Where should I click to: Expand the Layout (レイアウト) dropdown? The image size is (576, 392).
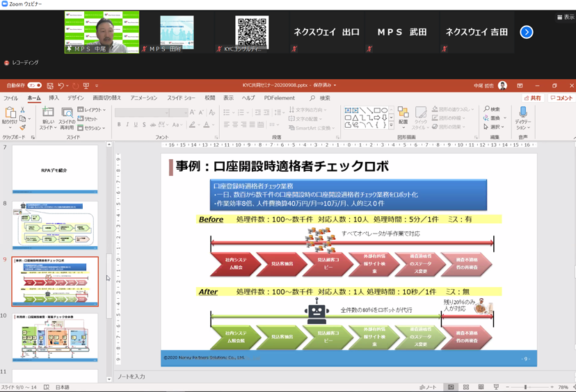(x=93, y=110)
